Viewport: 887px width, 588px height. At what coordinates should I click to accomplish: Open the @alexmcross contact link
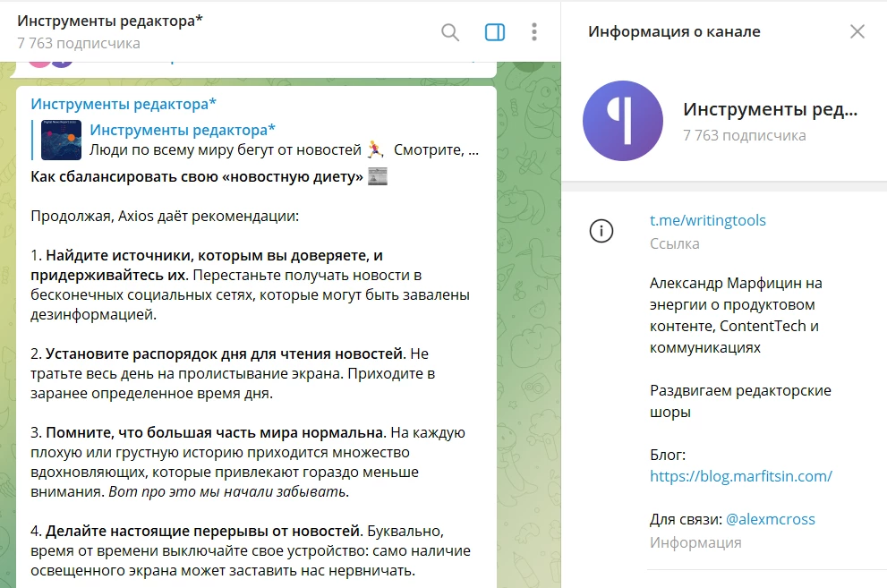(x=771, y=519)
